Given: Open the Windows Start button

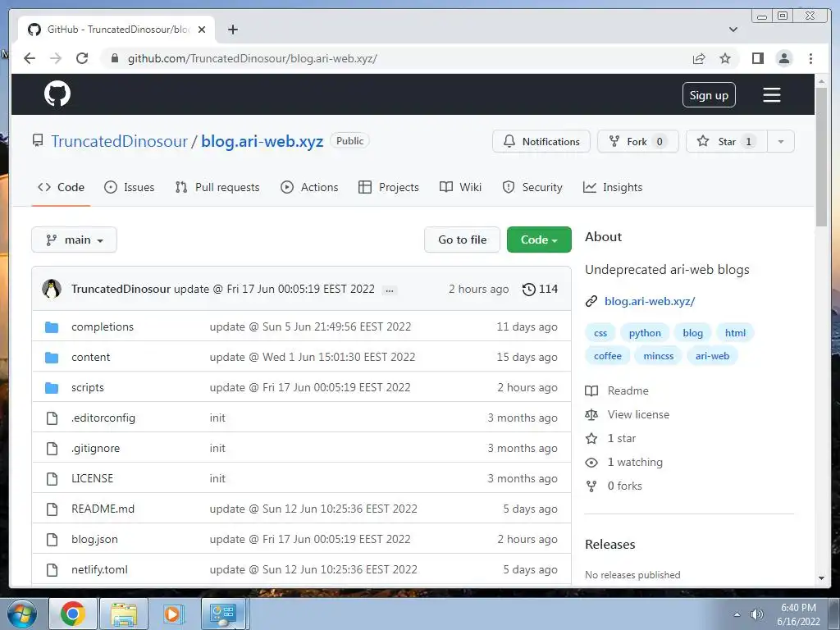Looking at the screenshot, I should click(21, 614).
